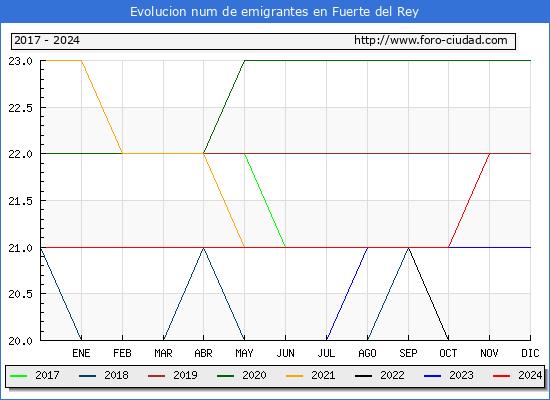The height and width of the screenshot is (400, 550).
Task: Select the ENE month axis label
Action: [81, 353]
